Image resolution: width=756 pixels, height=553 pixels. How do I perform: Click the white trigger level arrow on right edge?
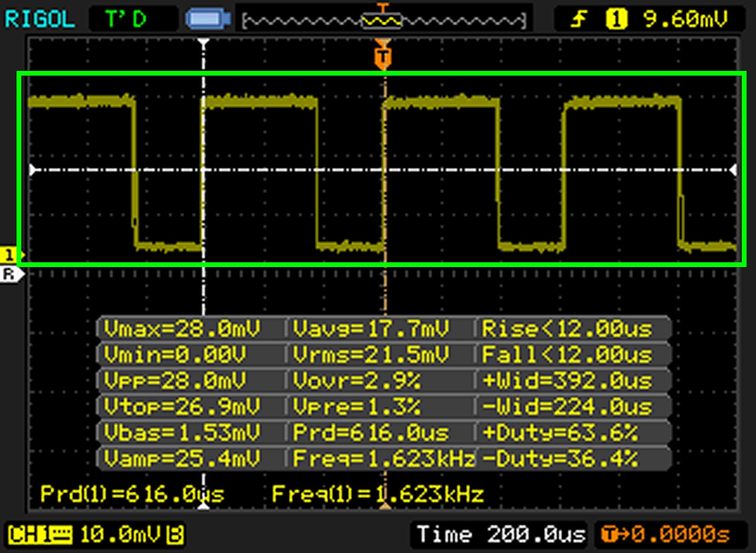[734, 170]
